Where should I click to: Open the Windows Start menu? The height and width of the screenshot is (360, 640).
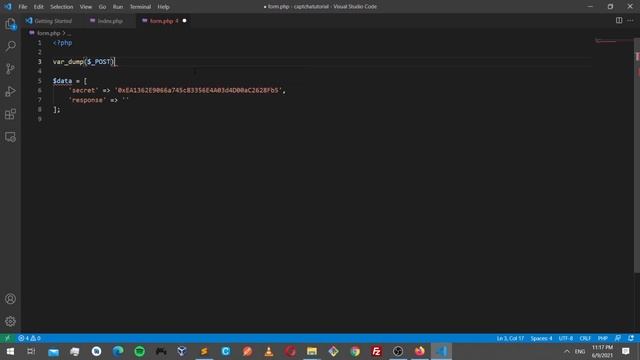[10, 351]
